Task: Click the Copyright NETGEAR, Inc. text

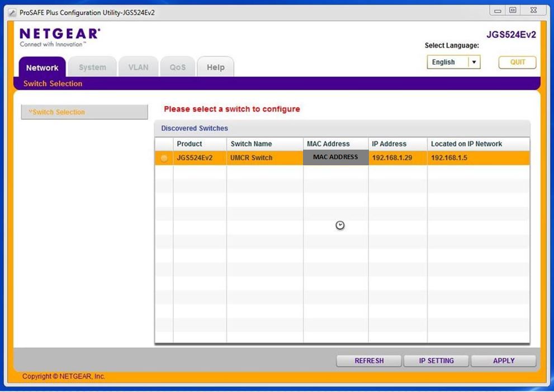Action: coord(64,376)
